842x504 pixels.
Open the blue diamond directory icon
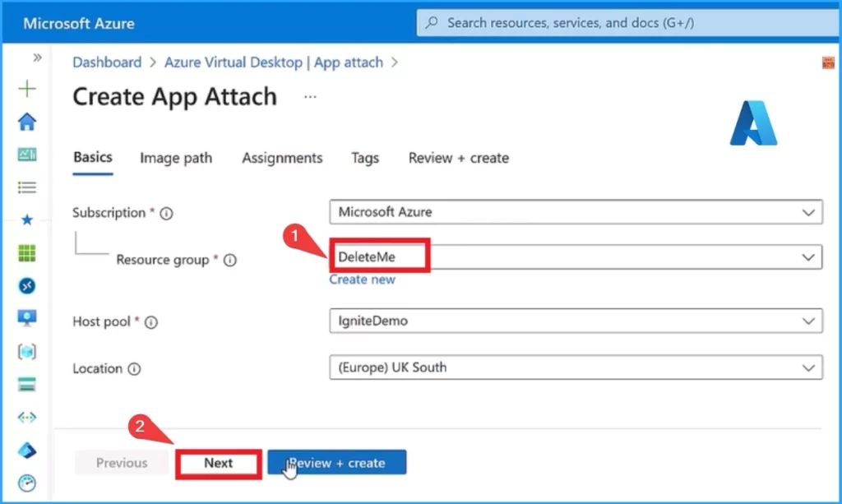pyautogui.click(x=27, y=450)
